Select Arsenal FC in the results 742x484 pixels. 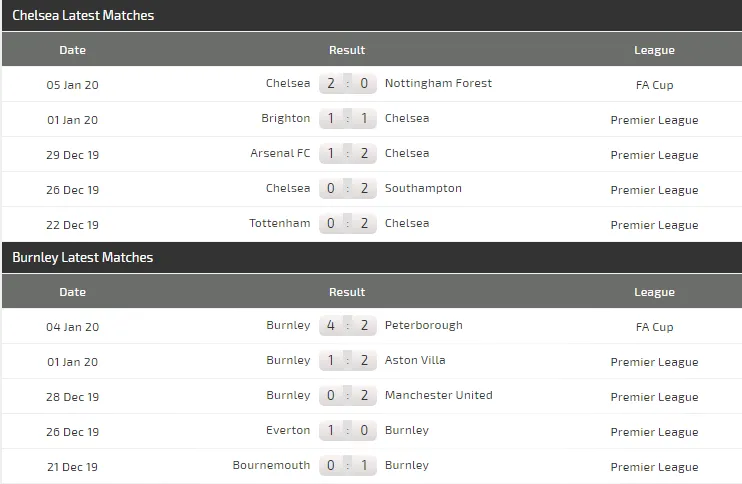click(280, 153)
